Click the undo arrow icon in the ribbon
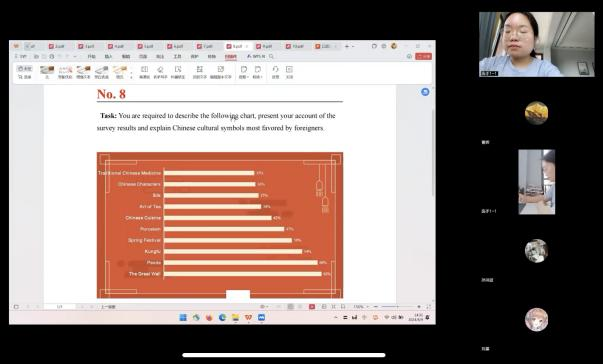605x364 pixels. click(275, 72)
